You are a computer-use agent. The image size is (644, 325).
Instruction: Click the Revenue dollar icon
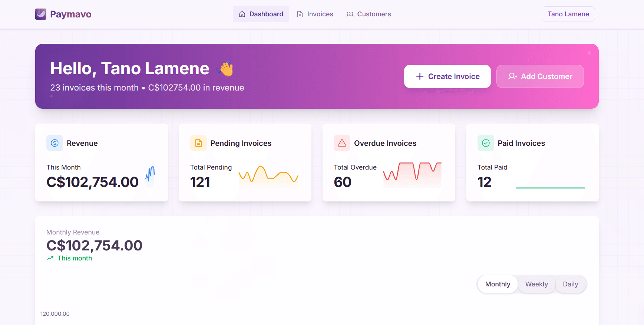[x=55, y=143]
